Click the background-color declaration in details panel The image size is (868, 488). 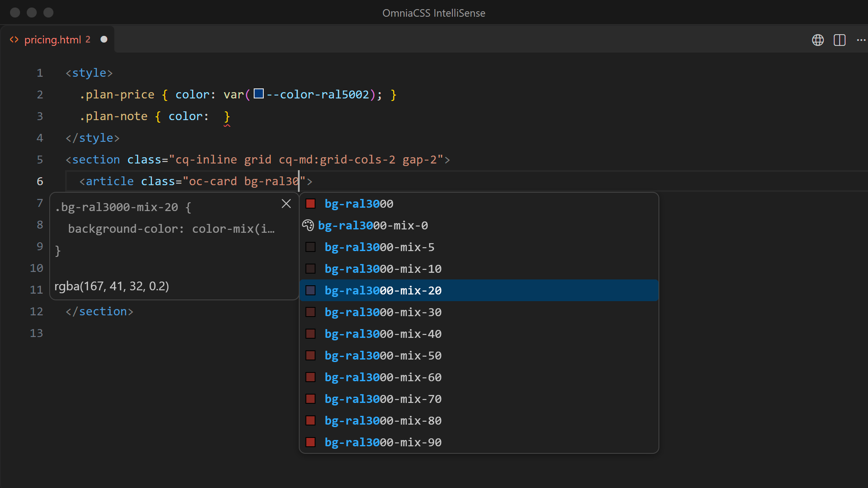pos(171,229)
